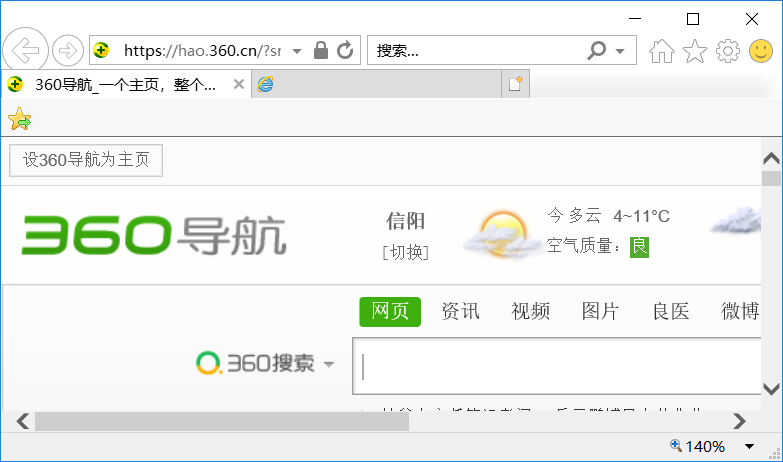Click the browser search box labeled 搜索...
The height and width of the screenshot is (462, 783).
click(x=477, y=50)
